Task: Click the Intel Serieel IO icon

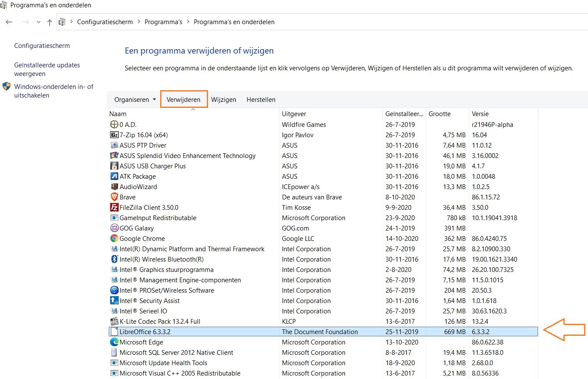Action: click(114, 311)
